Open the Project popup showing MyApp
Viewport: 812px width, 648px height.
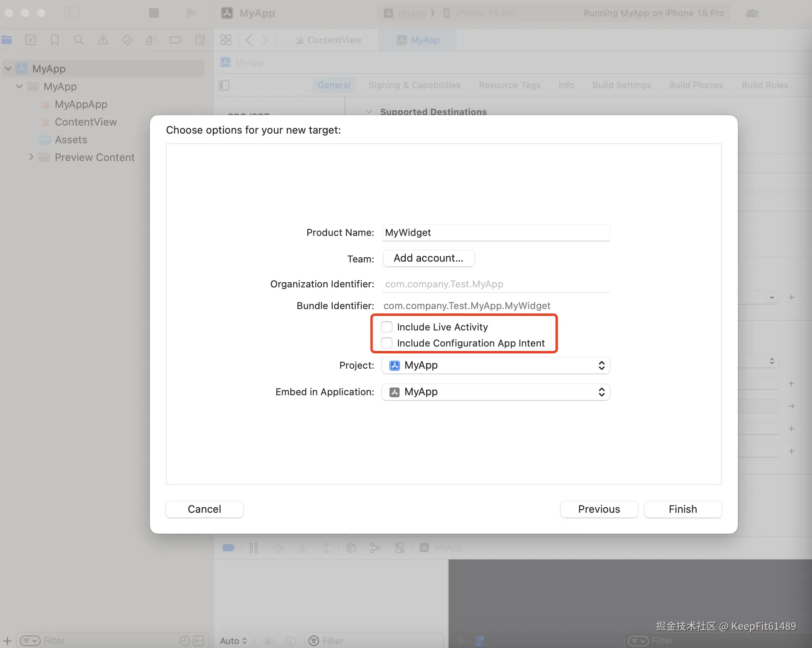pyautogui.click(x=495, y=365)
